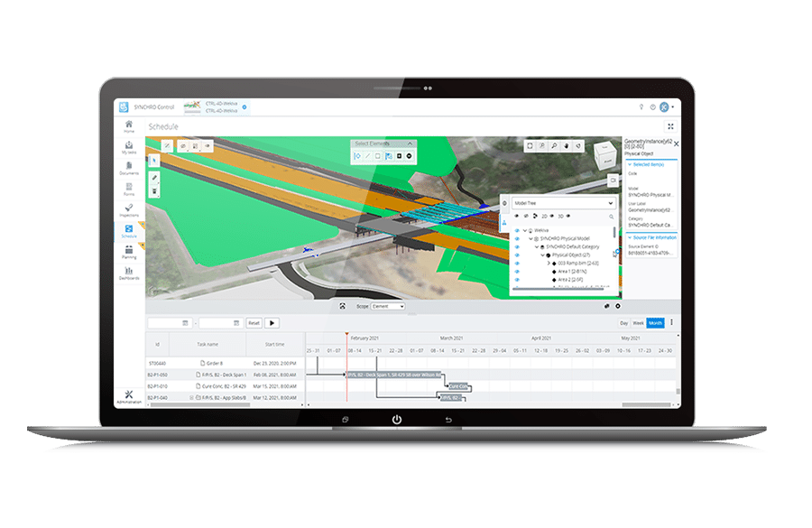Click the section tool below the pencil tool
This screenshot has height=528, width=812.
click(x=154, y=190)
